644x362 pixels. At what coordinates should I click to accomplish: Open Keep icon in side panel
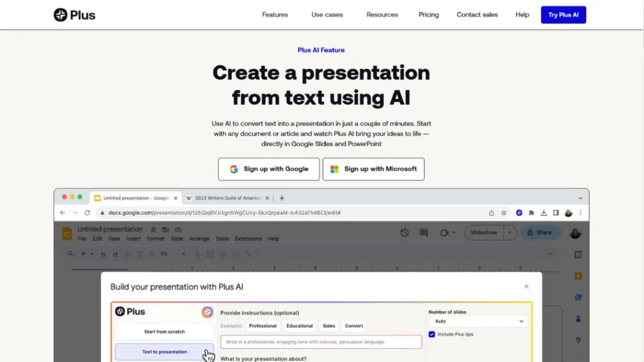click(x=579, y=276)
